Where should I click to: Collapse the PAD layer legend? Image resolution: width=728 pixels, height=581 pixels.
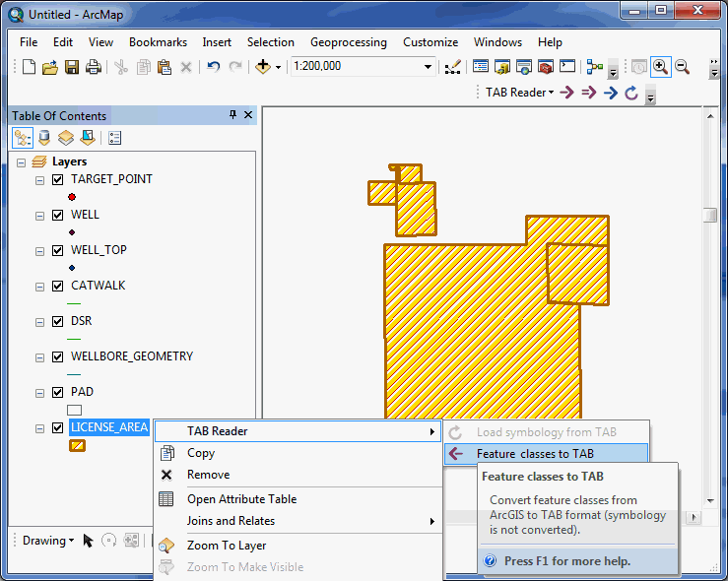pyautogui.click(x=40, y=393)
